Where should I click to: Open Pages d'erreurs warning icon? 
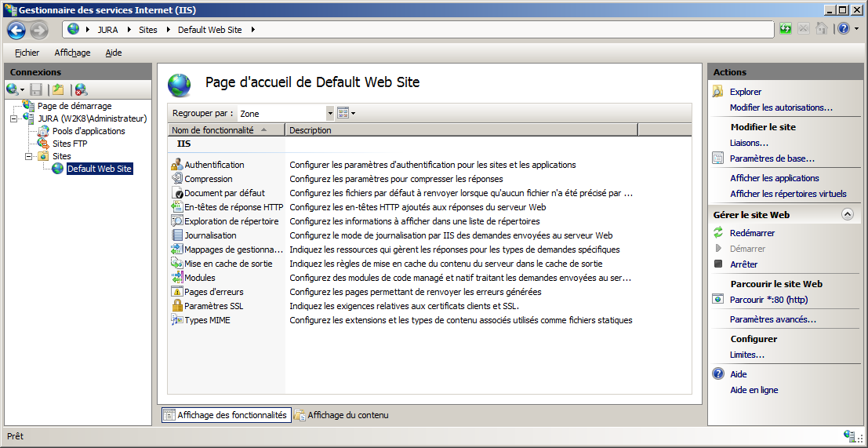coord(177,292)
